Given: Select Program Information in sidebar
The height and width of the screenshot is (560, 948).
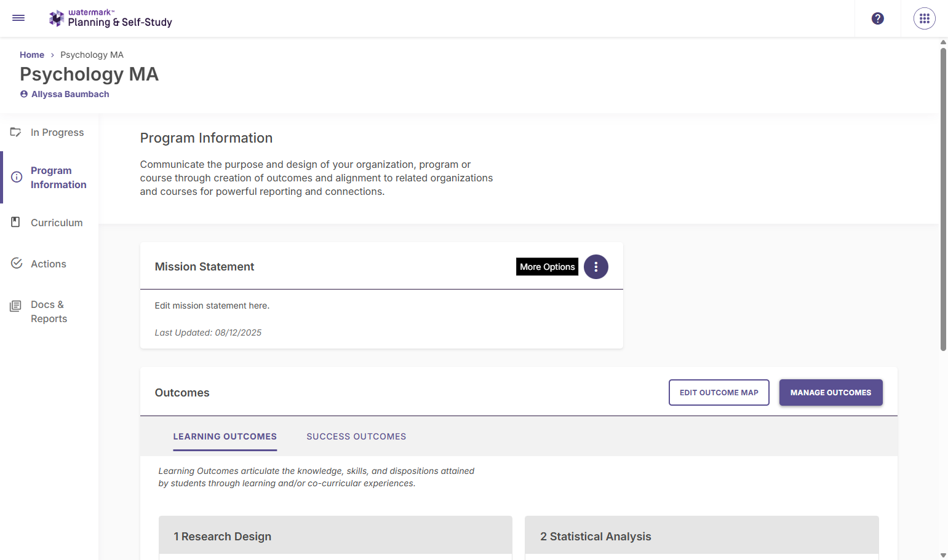Looking at the screenshot, I should coord(49,178).
